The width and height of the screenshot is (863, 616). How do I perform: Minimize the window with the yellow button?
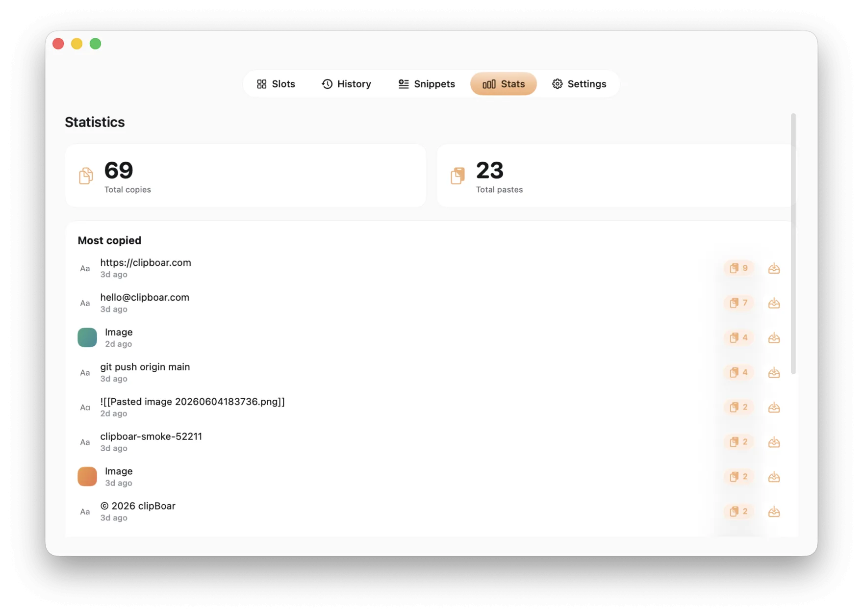pyautogui.click(x=77, y=44)
